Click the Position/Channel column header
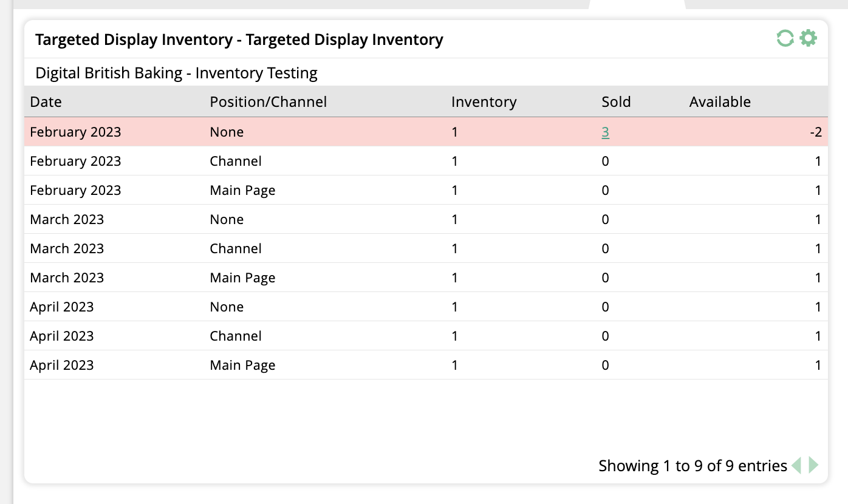Viewport: 848px width, 504px height. [268, 101]
